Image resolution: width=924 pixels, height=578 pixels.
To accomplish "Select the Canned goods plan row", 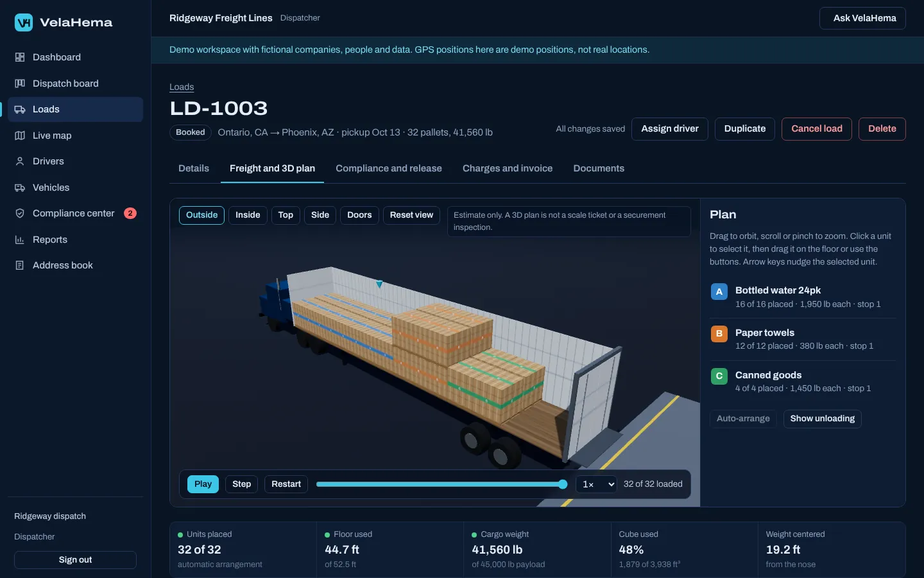I will (x=803, y=381).
